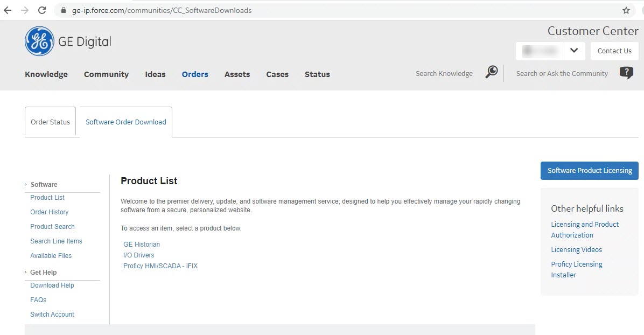
Task: Open Search Line Items link
Action: 56,241
